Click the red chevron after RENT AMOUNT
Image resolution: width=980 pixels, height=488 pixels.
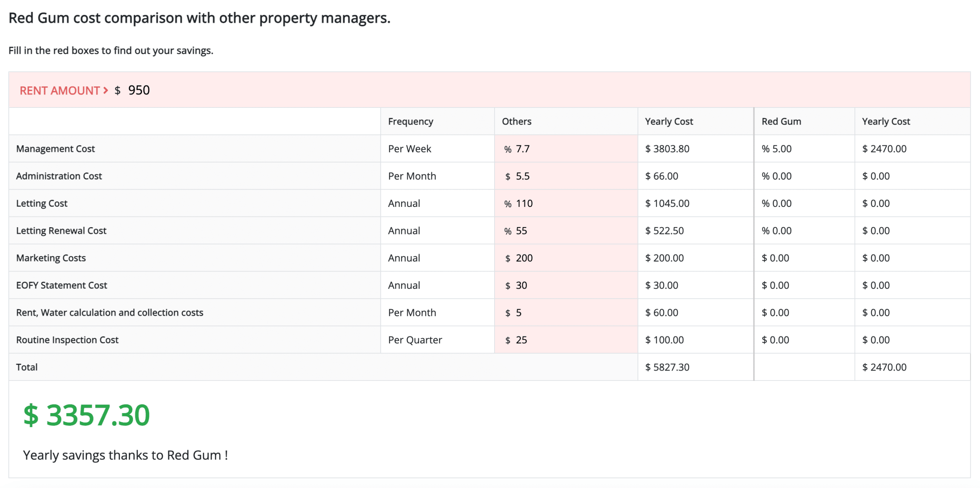(x=106, y=90)
